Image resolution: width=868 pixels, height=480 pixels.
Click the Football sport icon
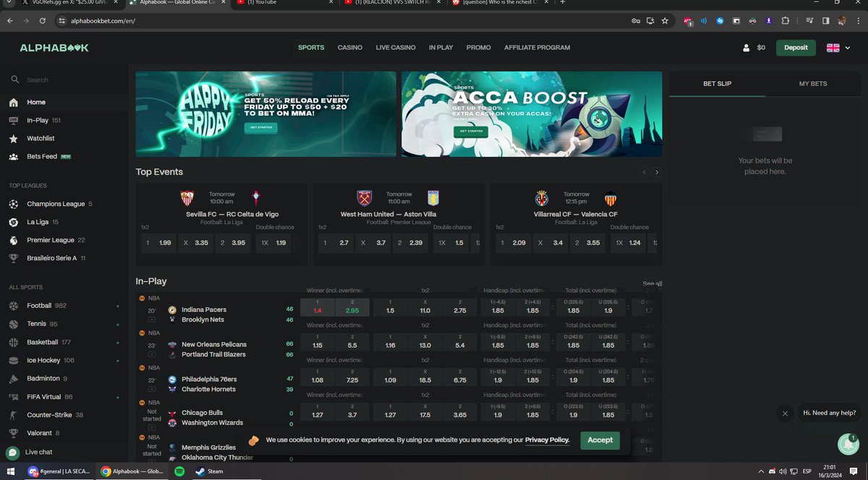point(14,306)
